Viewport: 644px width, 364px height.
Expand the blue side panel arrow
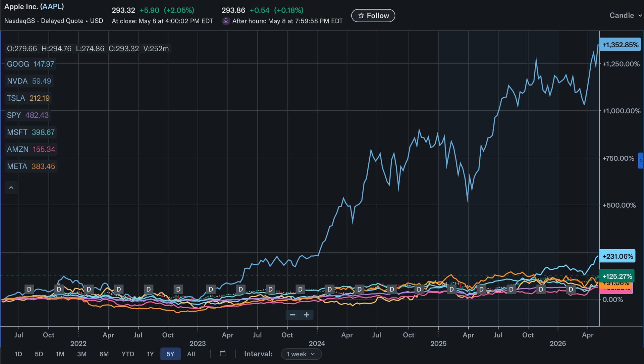(x=641, y=160)
